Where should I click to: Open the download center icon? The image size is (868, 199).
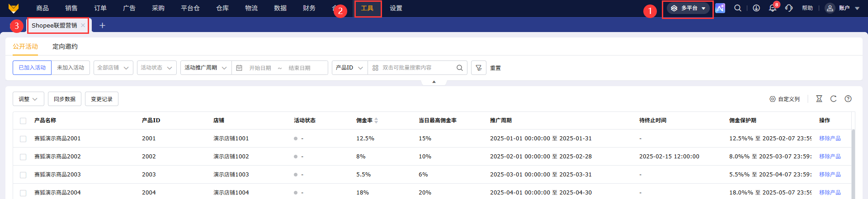(x=756, y=8)
